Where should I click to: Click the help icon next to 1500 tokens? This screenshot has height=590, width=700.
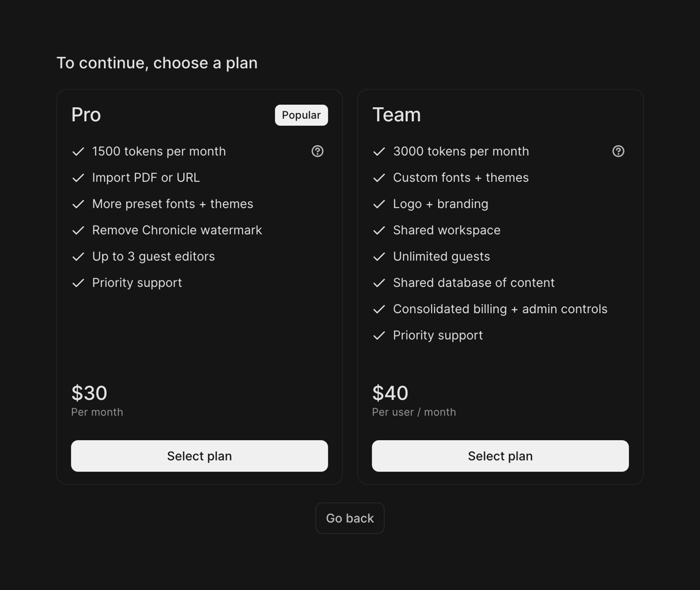(x=317, y=151)
